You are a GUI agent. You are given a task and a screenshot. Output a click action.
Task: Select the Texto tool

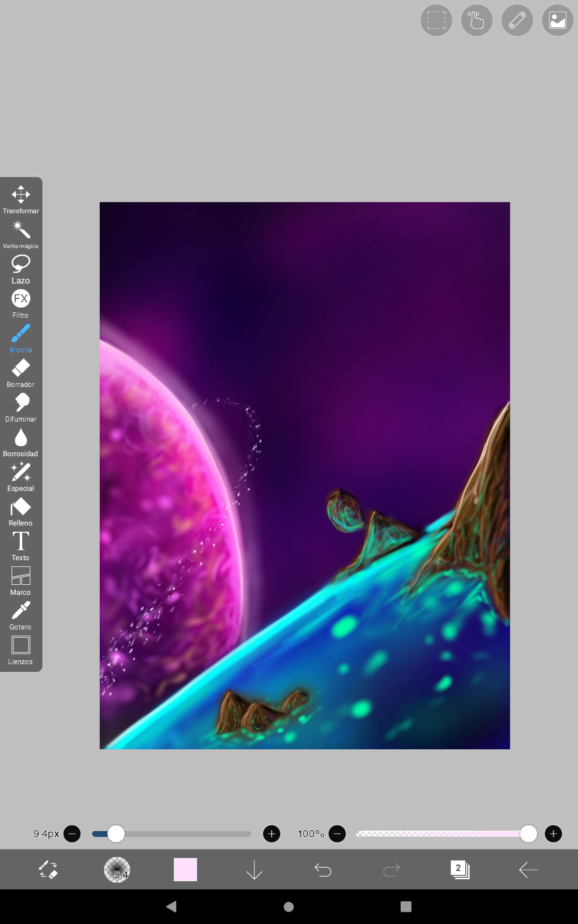coord(21,546)
